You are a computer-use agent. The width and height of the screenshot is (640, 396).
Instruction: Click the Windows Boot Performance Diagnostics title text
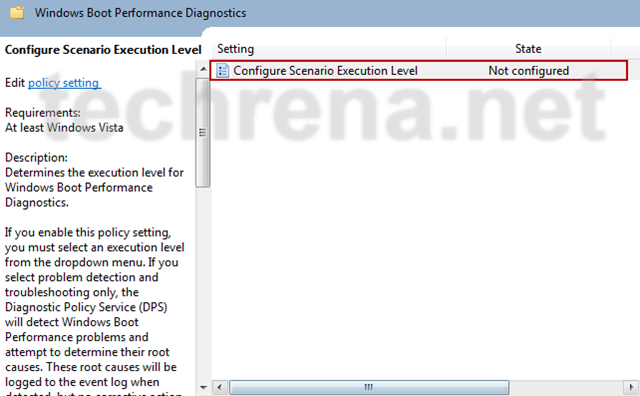140,13
